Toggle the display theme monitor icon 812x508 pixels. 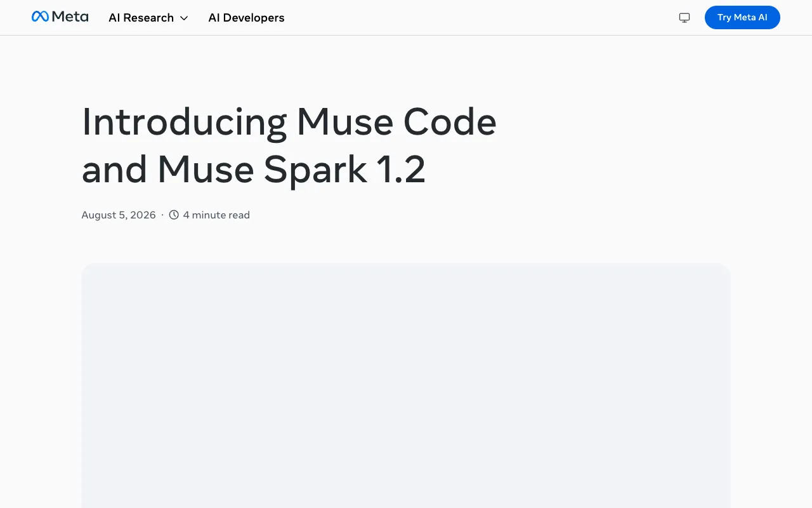684,18
